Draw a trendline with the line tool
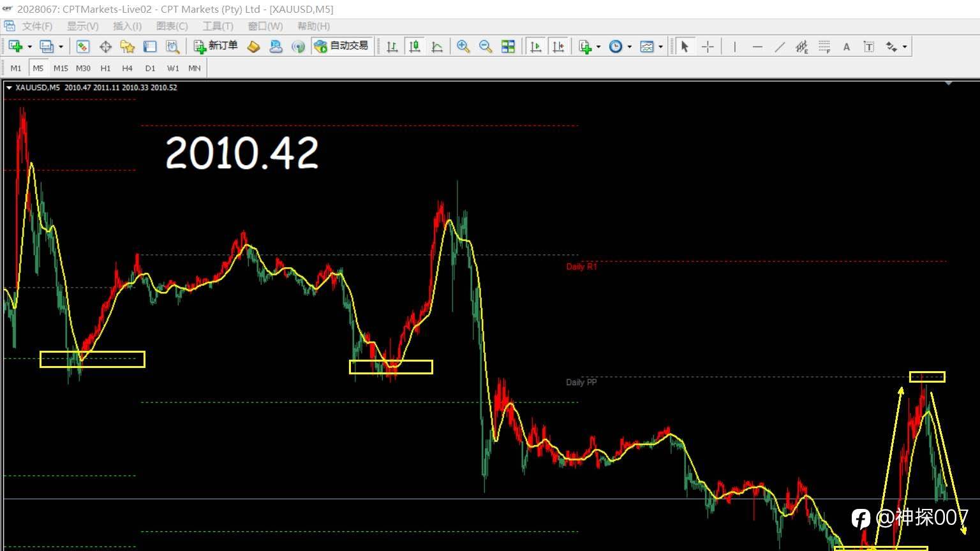The image size is (980, 551). (x=780, y=47)
